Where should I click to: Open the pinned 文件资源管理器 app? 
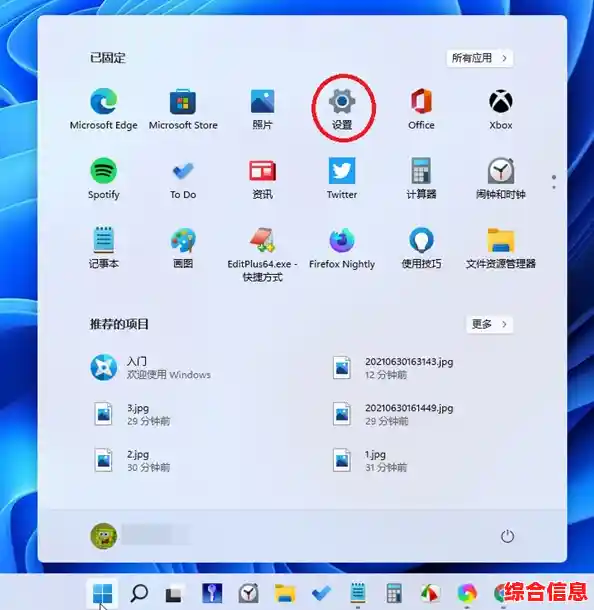pyautogui.click(x=501, y=248)
